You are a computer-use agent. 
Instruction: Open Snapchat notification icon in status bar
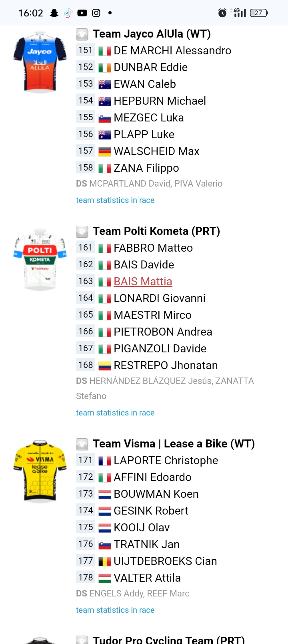(x=54, y=13)
